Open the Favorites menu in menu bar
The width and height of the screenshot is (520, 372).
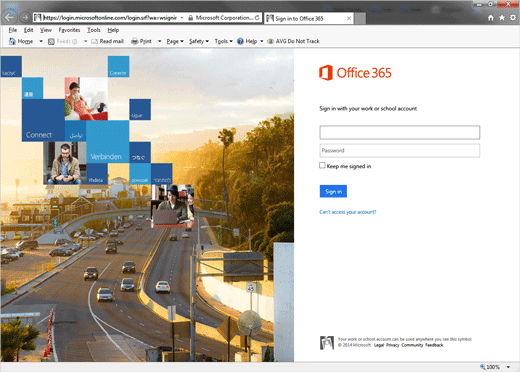click(x=69, y=30)
